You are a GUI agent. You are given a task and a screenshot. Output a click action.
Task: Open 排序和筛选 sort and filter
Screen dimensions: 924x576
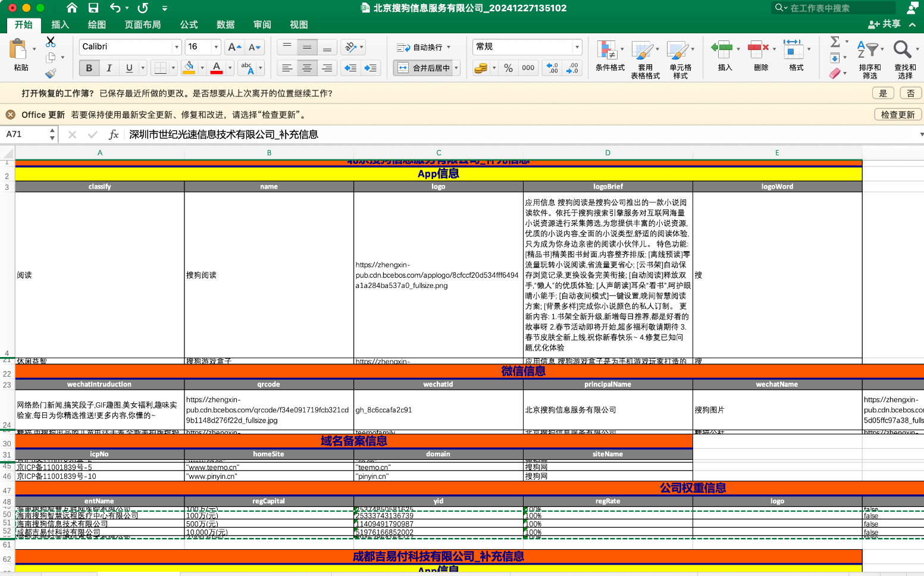(x=870, y=60)
